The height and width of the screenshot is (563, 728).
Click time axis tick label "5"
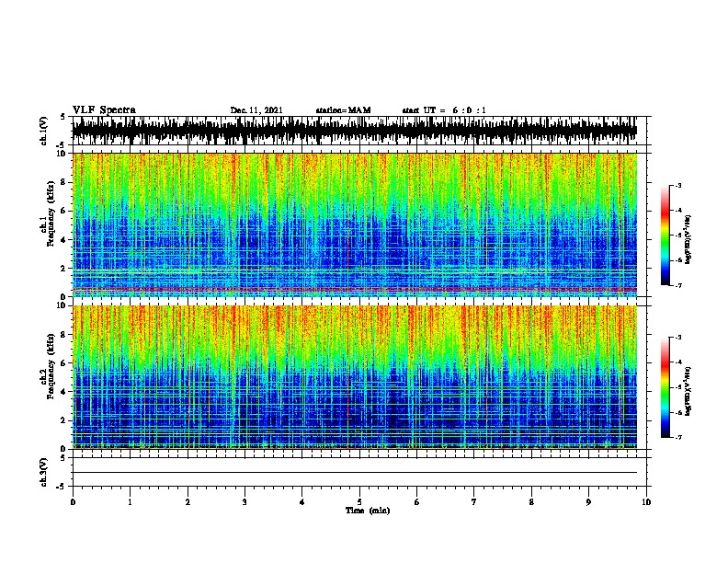(x=359, y=501)
